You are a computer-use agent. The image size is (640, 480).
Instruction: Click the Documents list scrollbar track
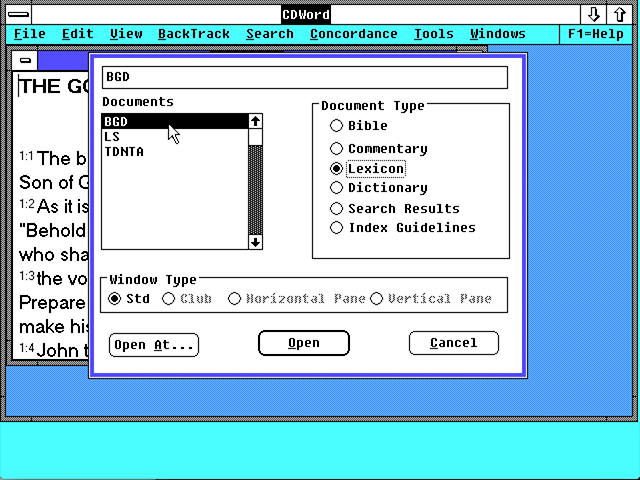click(x=256, y=190)
